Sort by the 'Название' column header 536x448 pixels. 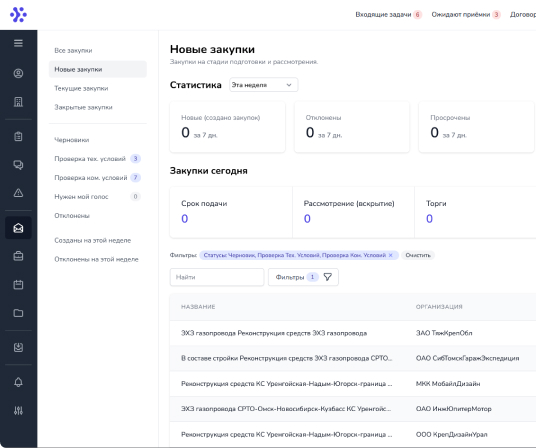[x=198, y=307]
